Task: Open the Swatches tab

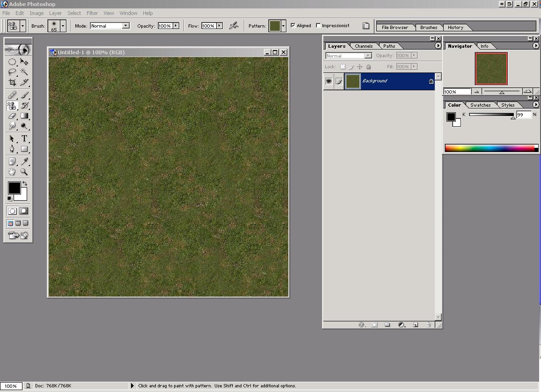Action: pos(480,105)
